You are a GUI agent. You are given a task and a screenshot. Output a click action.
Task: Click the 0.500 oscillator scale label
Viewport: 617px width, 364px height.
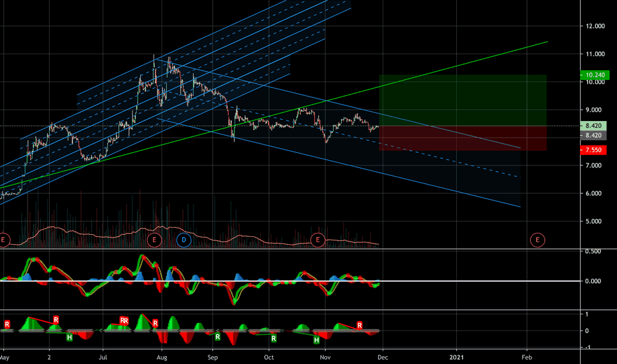click(x=593, y=251)
